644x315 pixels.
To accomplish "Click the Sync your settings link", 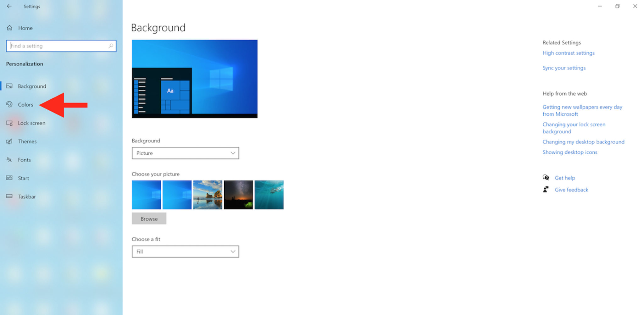I will [564, 68].
